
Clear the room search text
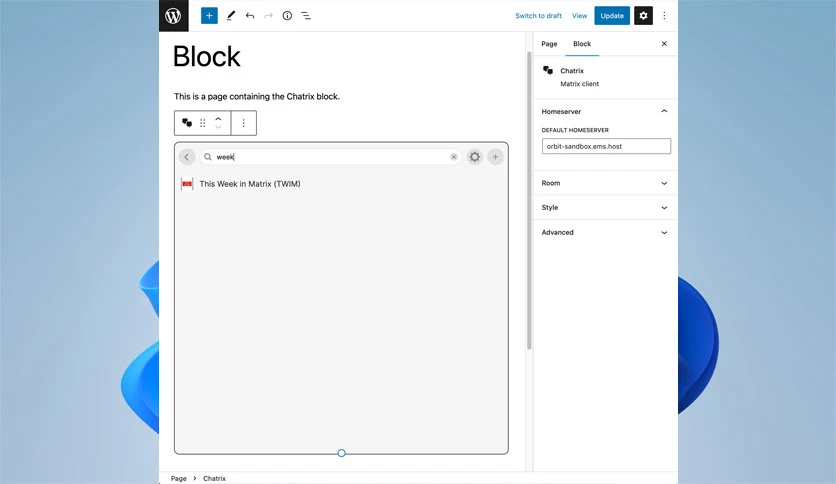[454, 157]
